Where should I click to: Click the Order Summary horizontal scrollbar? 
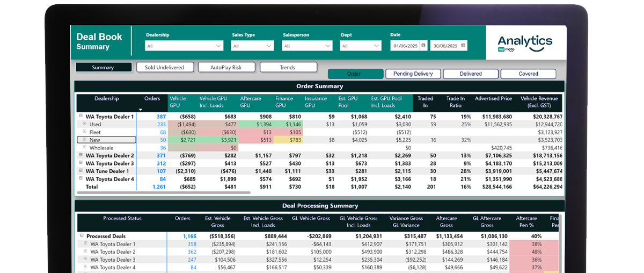(x=163, y=192)
